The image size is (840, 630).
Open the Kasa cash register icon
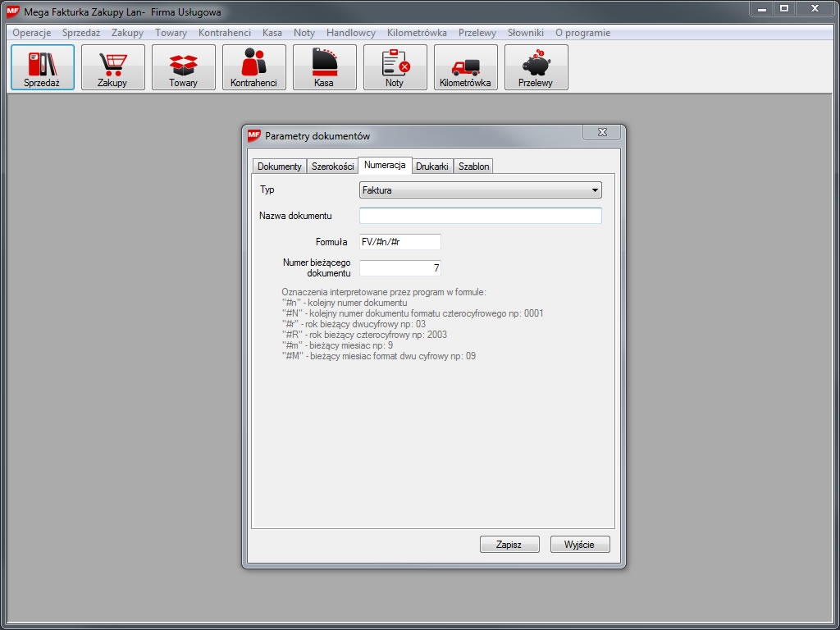(325, 67)
